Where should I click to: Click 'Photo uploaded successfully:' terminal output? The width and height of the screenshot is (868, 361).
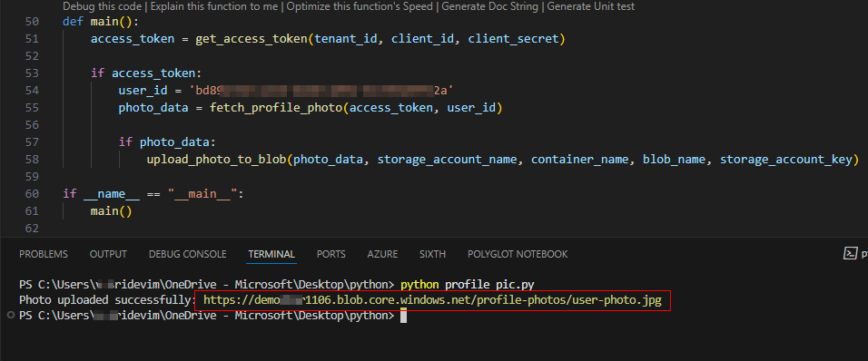point(107,301)
